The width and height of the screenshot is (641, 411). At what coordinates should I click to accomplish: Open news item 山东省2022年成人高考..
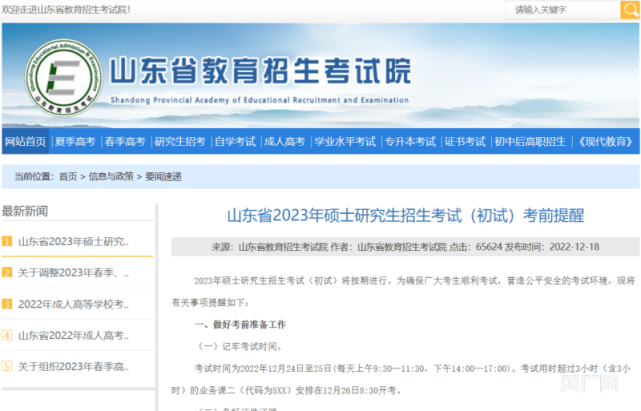click(74, 335)
